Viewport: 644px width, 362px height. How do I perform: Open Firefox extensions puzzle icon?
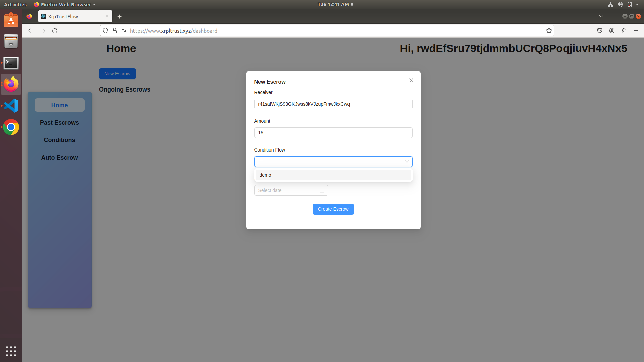coord(624,31)
